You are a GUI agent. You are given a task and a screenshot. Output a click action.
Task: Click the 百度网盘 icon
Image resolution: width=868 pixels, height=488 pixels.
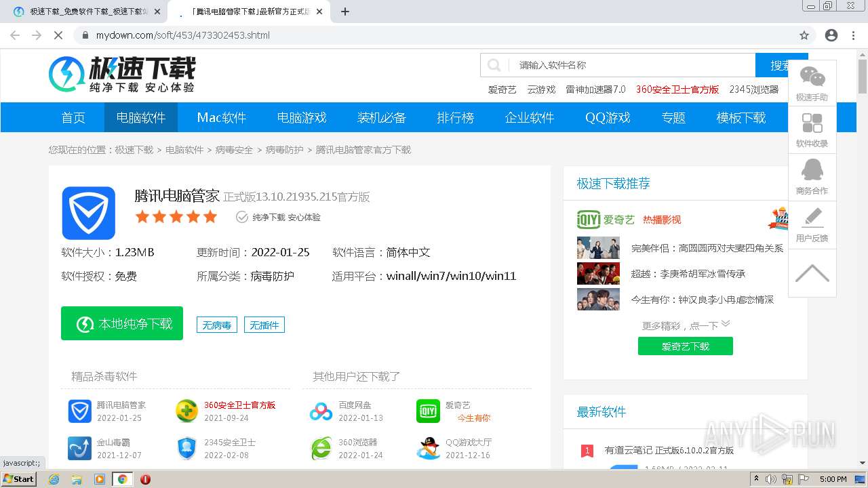click(321, 411)
